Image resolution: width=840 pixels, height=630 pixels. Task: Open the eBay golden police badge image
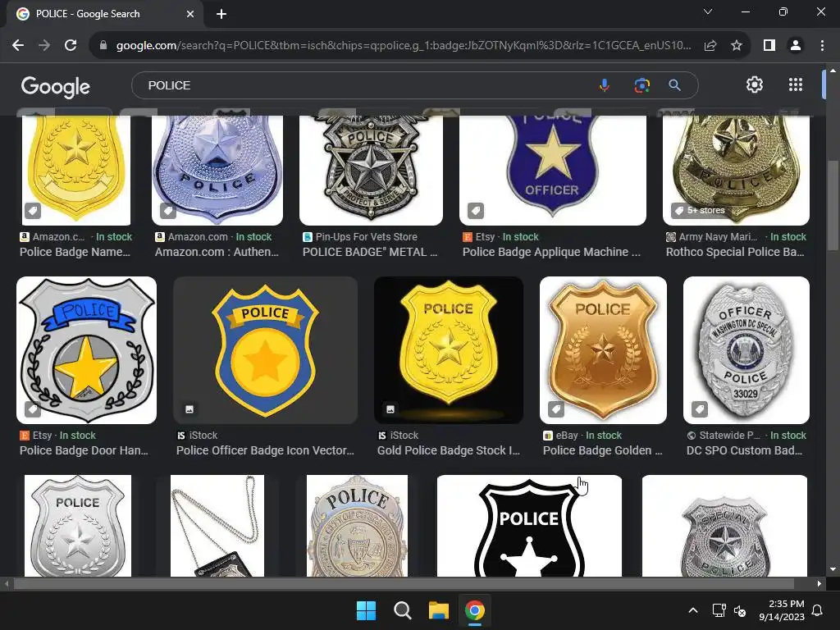(x=603, y=350)
